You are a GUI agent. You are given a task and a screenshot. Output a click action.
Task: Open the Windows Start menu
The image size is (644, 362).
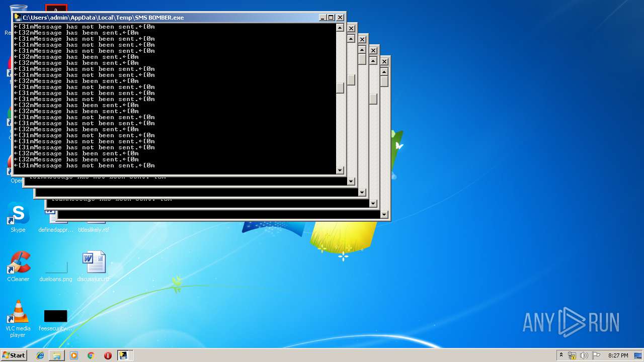click(14, 355)
